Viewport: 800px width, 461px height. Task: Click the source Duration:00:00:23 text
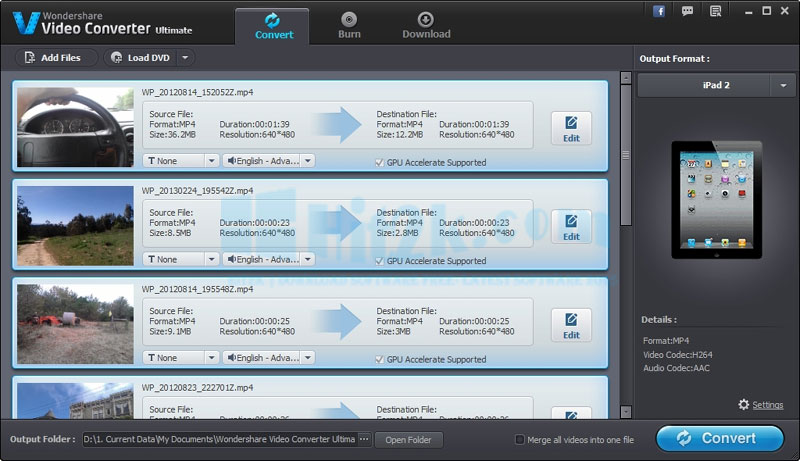255,223
